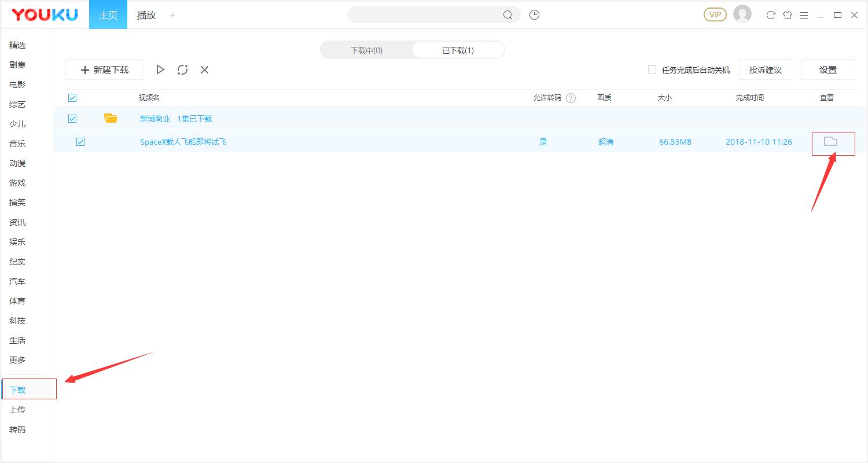This screenshot has width=868, height=463.
Task: Enable 任务完成后自动关机 checkbox
Action: click(652, 69)
